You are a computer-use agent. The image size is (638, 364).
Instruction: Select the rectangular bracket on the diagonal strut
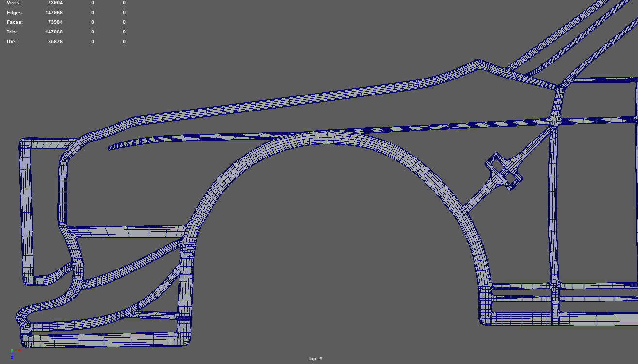pos(504,172)
